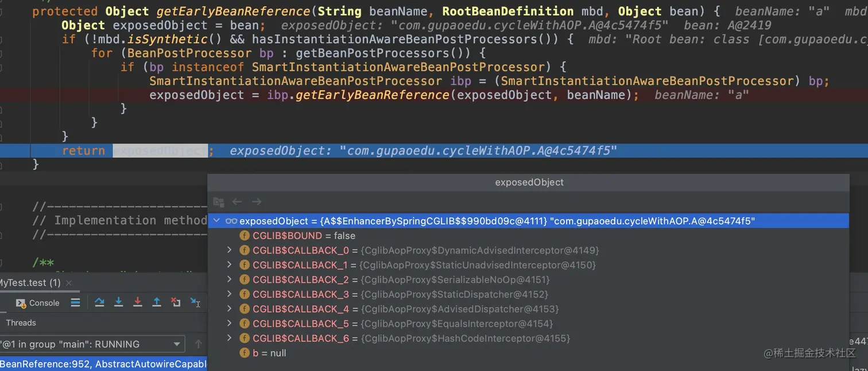Click the tree icon left of popup arrows
This screenshot has width=868, height=371.
218,202
